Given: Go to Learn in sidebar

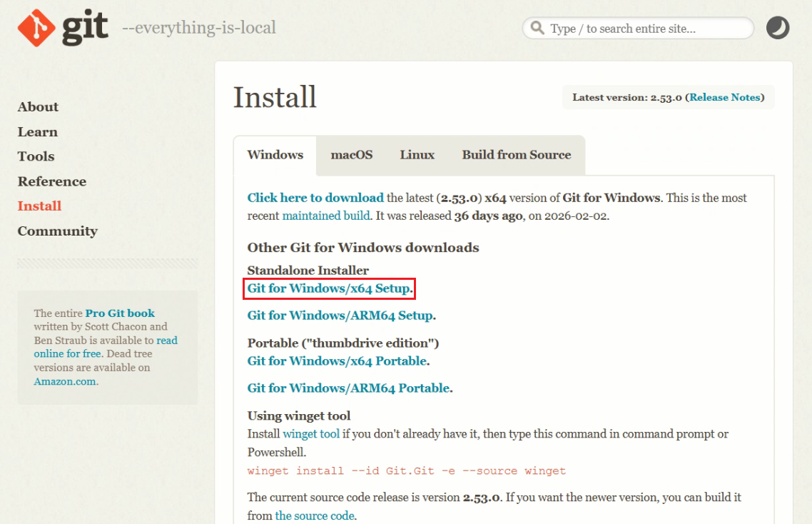Looking at the screenshot, I should tap(37, 131).
